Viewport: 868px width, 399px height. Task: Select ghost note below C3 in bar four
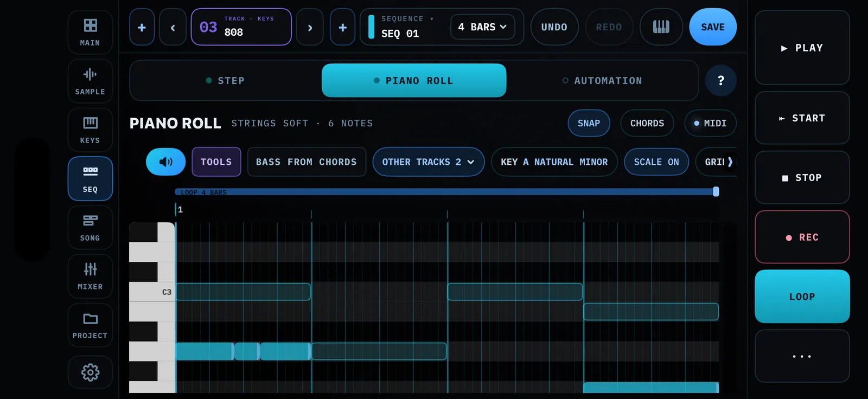pos(651,312)
